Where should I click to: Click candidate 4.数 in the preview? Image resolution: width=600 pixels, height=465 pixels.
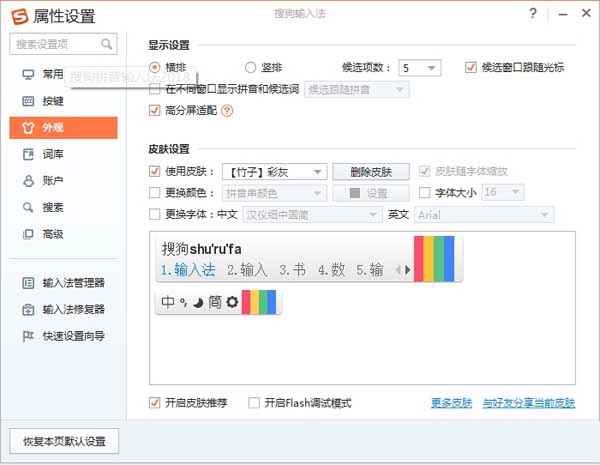331,270
